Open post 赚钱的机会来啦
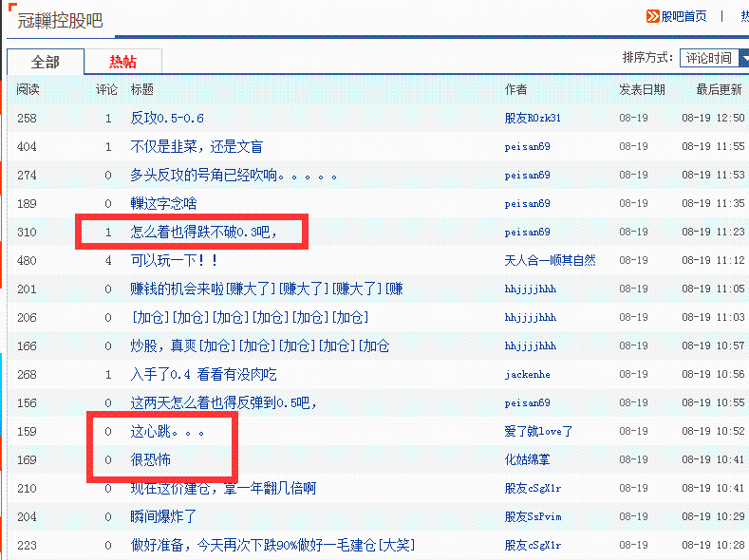 click(267, 289)
